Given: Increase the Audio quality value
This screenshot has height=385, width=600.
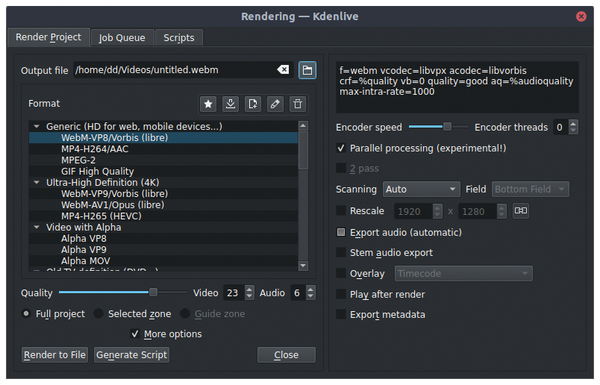Looking at the screenshot, I should click(x=311, y=289).
